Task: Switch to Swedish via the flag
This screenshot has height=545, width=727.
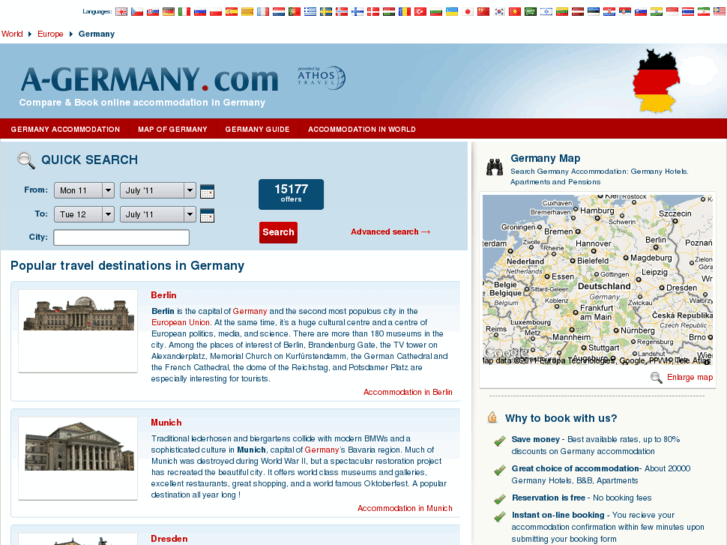Action: (326, 12)
